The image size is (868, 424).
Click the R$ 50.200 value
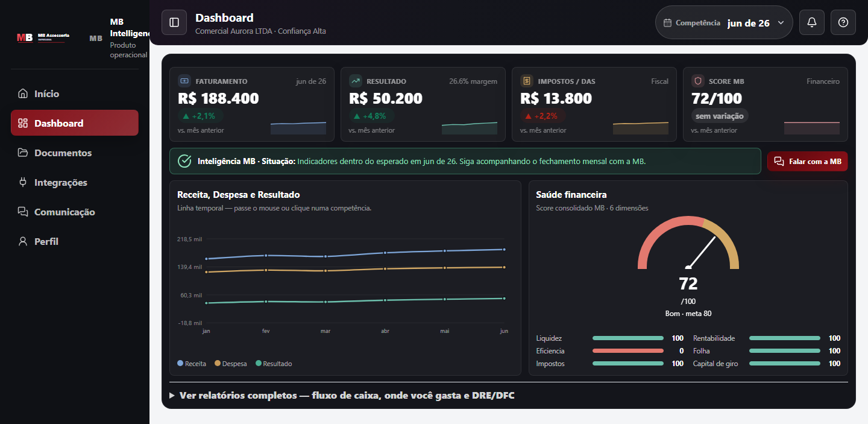[x=386, y=98]
